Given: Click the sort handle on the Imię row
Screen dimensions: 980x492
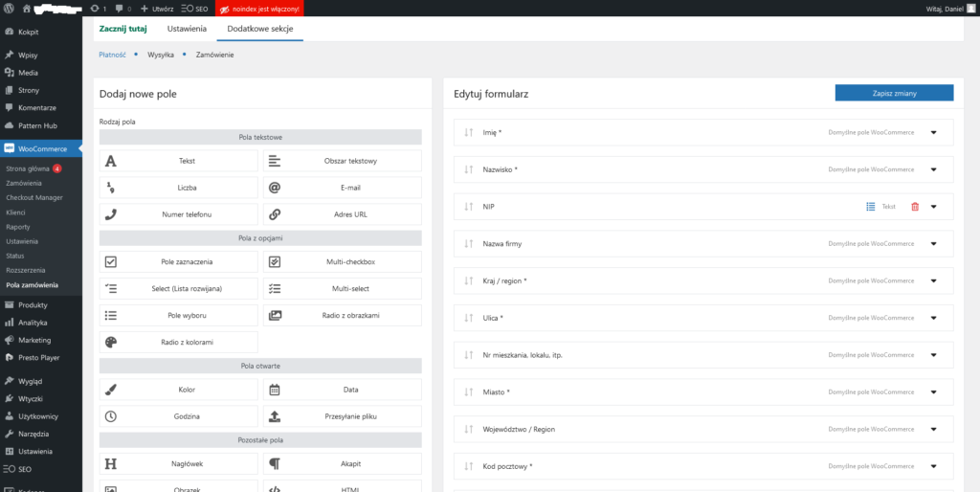Looking at the screenshot, I should coord(469,132).
